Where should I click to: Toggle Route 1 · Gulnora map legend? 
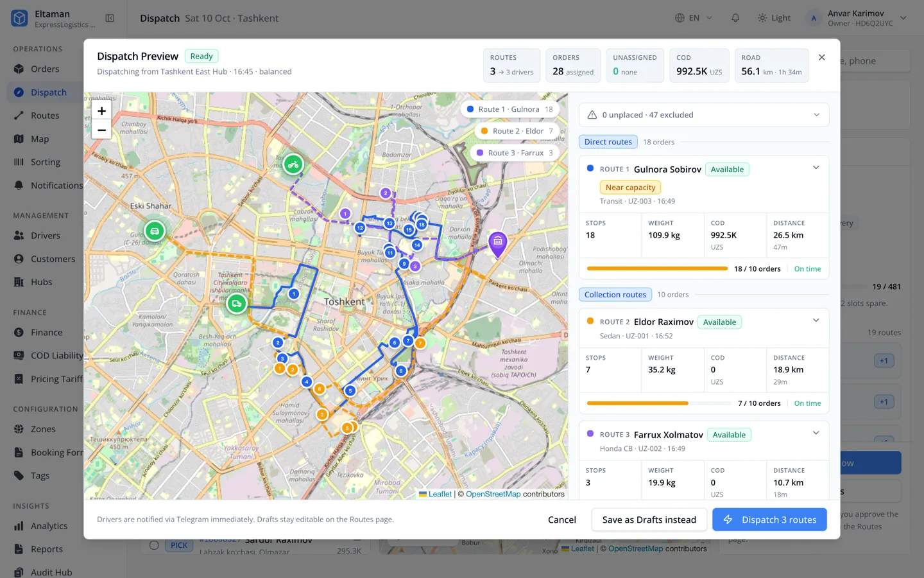click(509, 109)
